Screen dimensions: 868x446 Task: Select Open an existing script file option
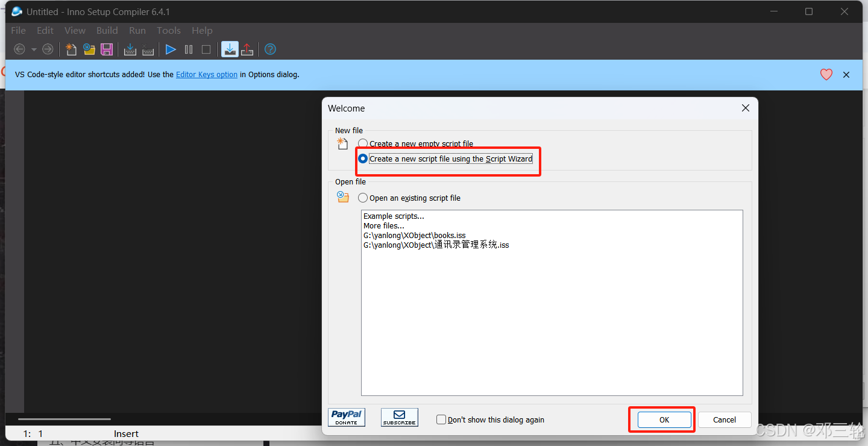click(x=409, y=198)
